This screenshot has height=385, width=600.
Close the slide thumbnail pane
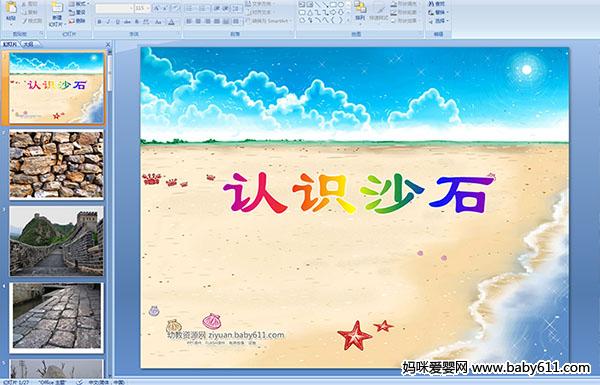tap(108, 44)
